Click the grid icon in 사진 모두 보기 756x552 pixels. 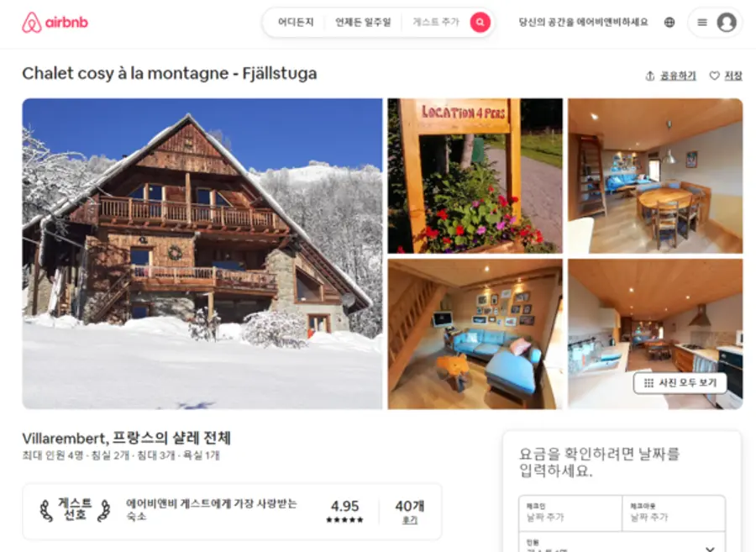649,383
